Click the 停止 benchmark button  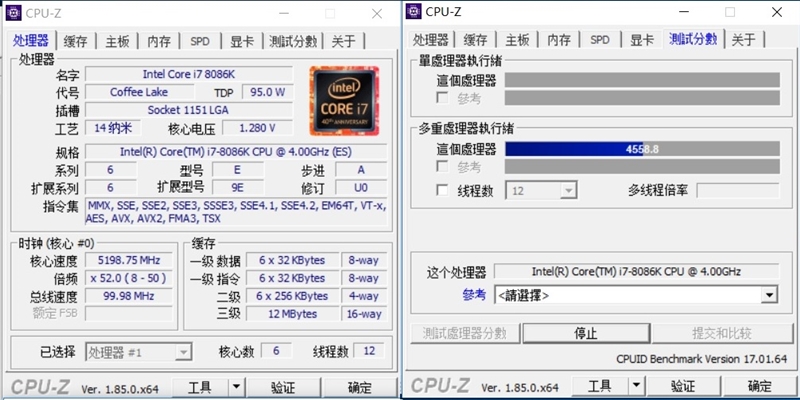[586, 334]
